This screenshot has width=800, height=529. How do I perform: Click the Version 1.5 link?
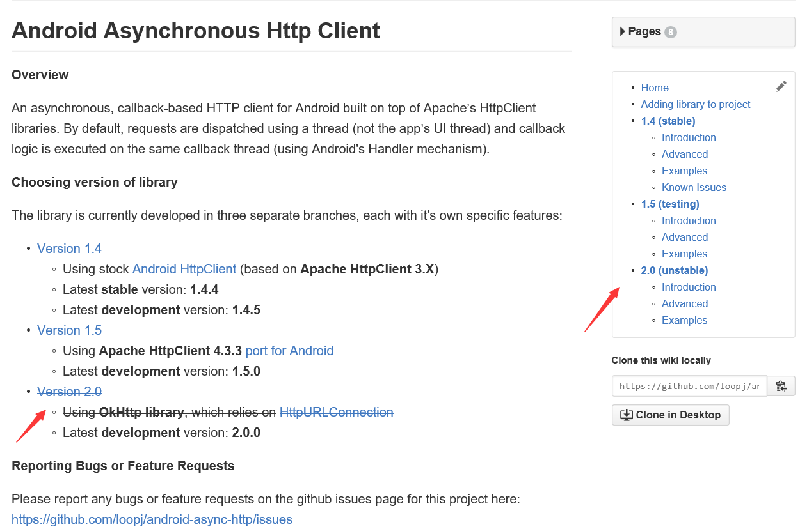[69, 330]
